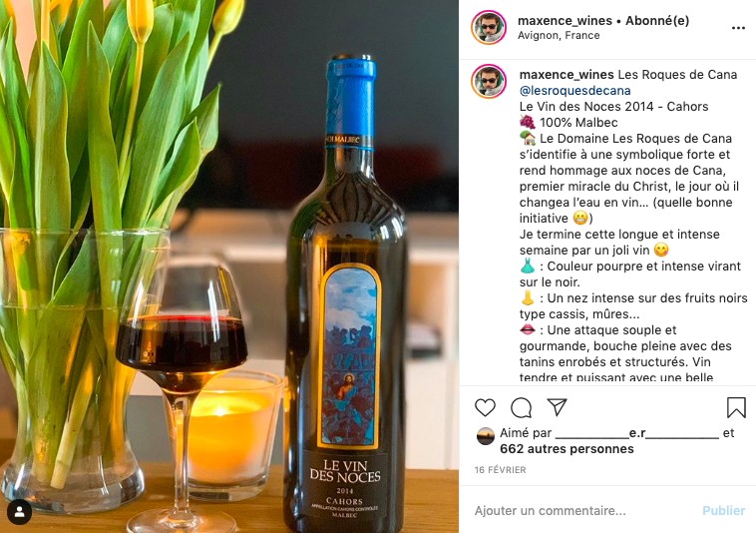Share the post using the paper plane icon
The width and height of the screenshot is (756, 533).
[557, 407]
